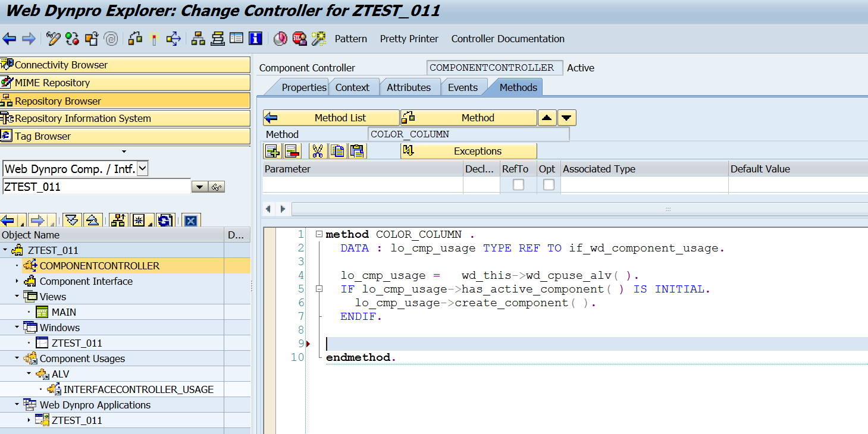Image resolution: width=868 pixels, height=434 pixels.
Task: Click the Exceptions button
Action: click(469, 151)
